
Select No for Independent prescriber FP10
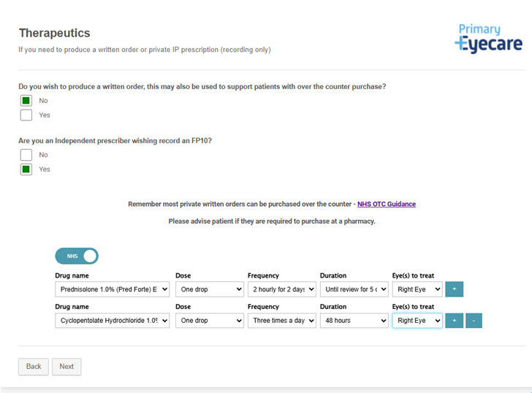(26, 155)
